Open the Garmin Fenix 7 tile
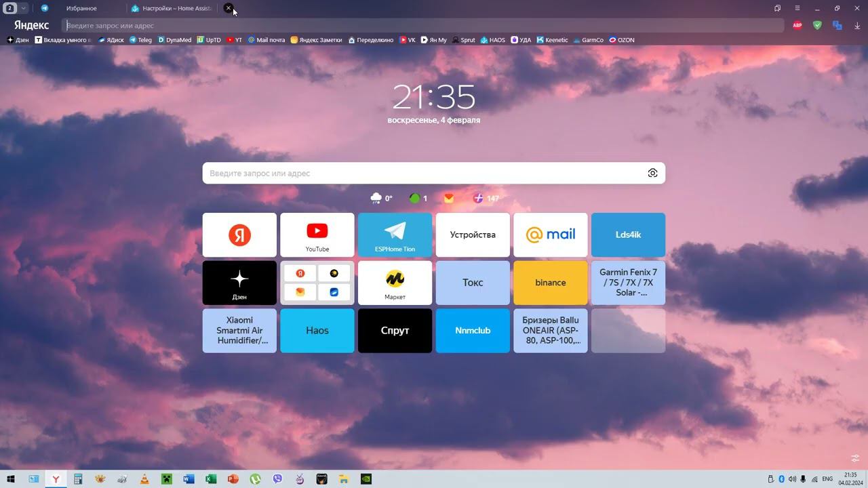The height and width of the screenshot is (488, 868). [x=628, y=283]
